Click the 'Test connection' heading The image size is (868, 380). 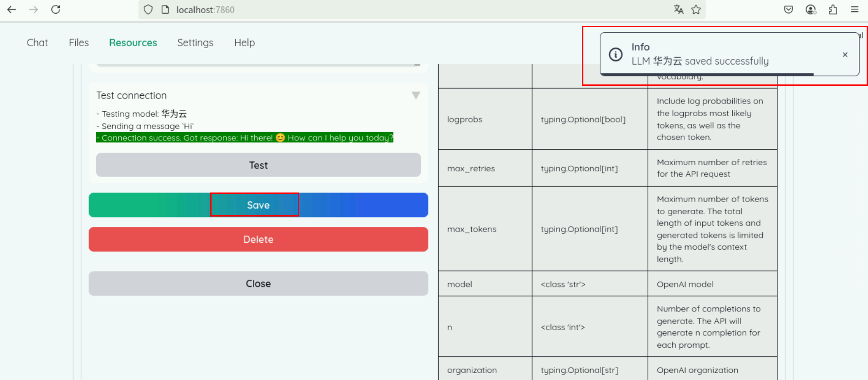[x=131, y=95]
